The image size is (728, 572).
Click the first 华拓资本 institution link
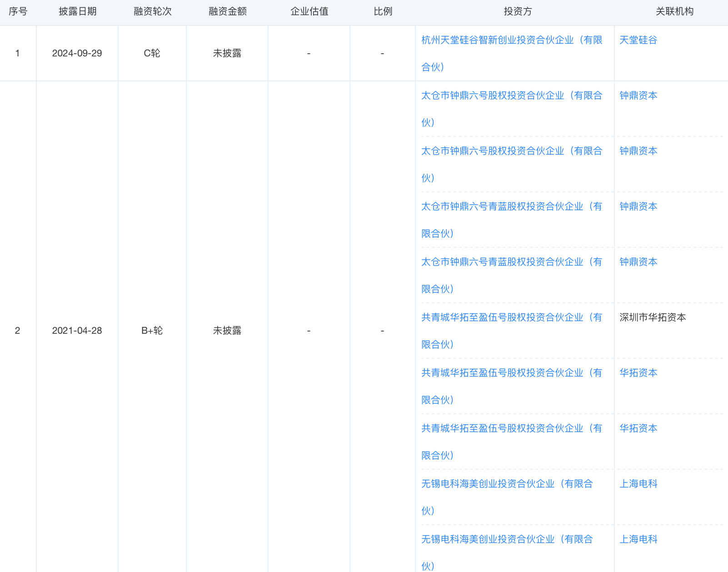(638, 373)
